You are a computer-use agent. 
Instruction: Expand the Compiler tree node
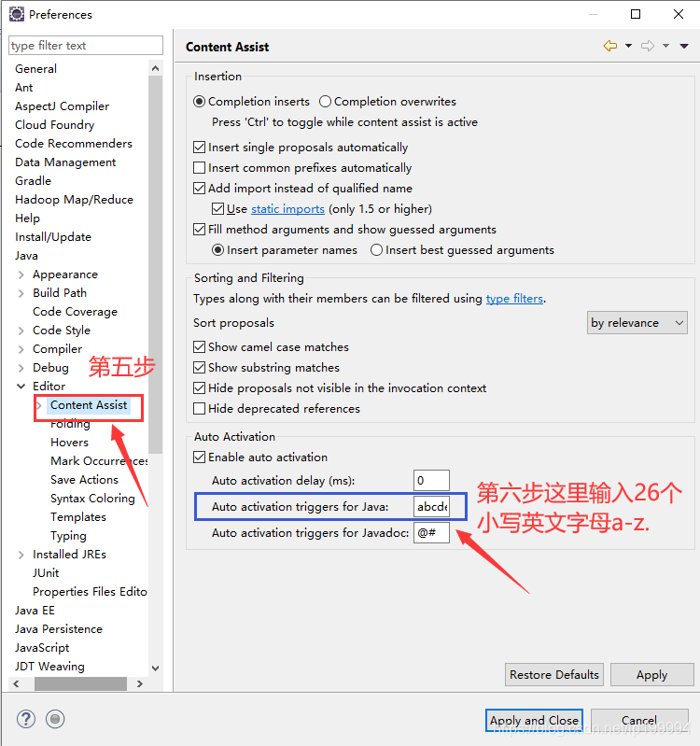pyautogui.click(x=21, y=349)
